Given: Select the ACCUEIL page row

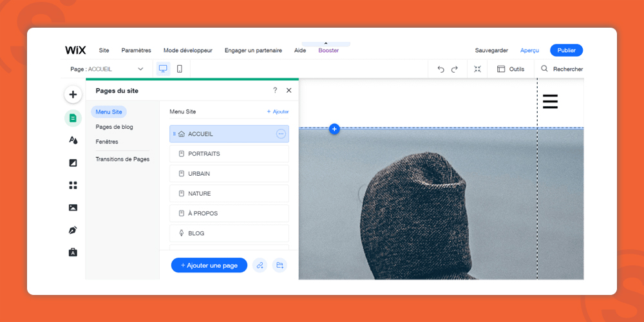Looking at the screenshot, I should [x=229, y=134].
